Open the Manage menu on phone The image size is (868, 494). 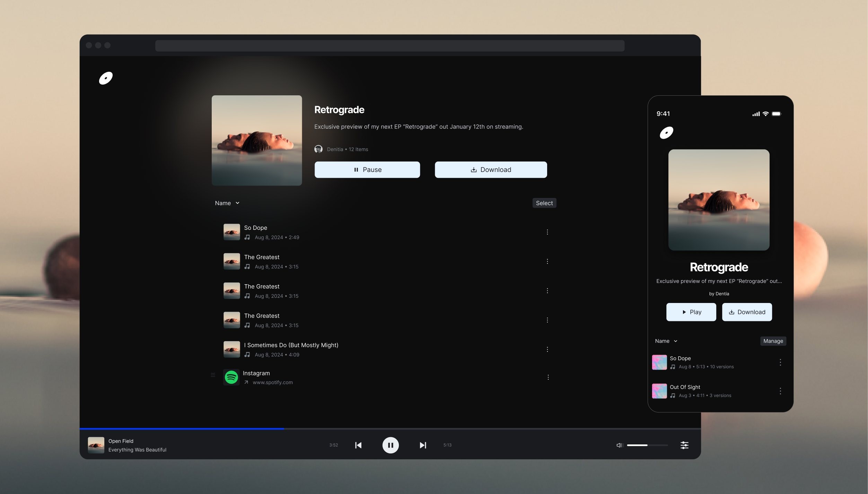[773, 341]
